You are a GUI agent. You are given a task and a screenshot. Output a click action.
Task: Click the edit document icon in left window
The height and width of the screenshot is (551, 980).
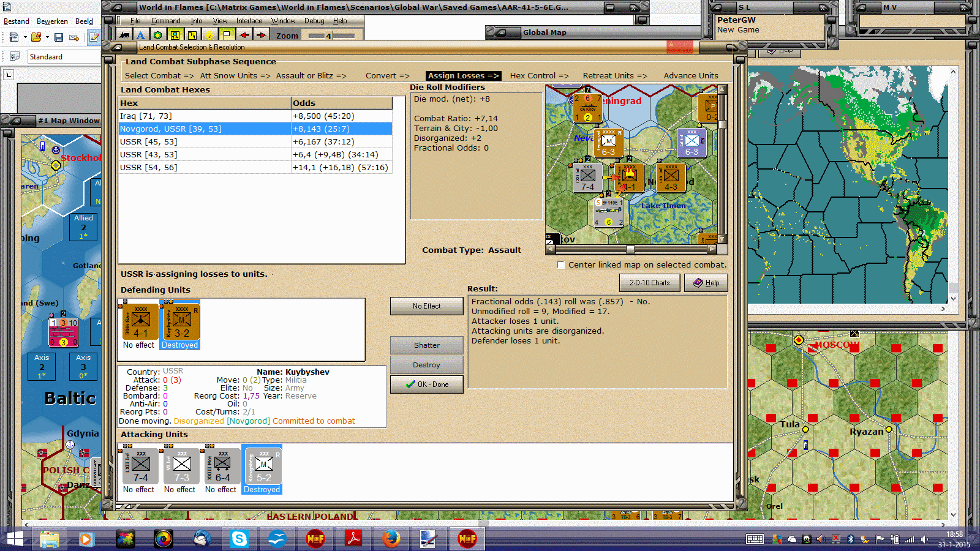(94, 37)
